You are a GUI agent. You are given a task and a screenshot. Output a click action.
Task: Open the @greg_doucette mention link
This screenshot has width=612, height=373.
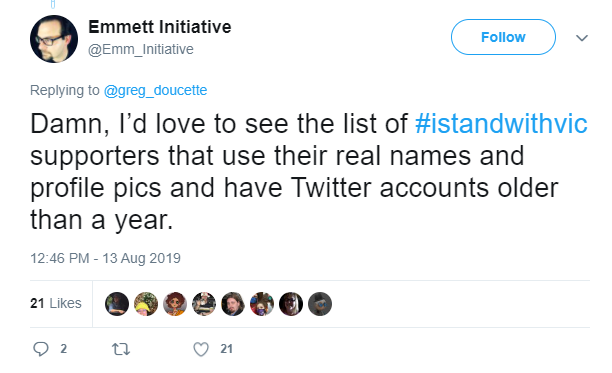coord(155,90)
